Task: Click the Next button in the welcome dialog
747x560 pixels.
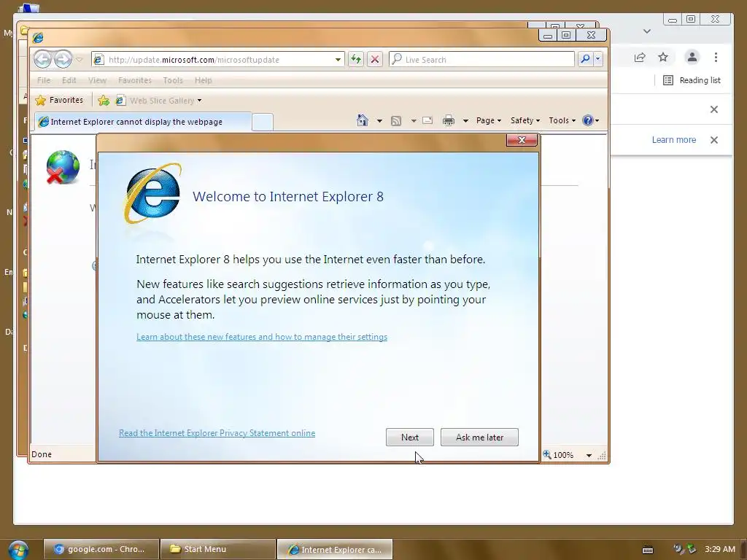Action: pyautogui.click(x=410, y=437)
